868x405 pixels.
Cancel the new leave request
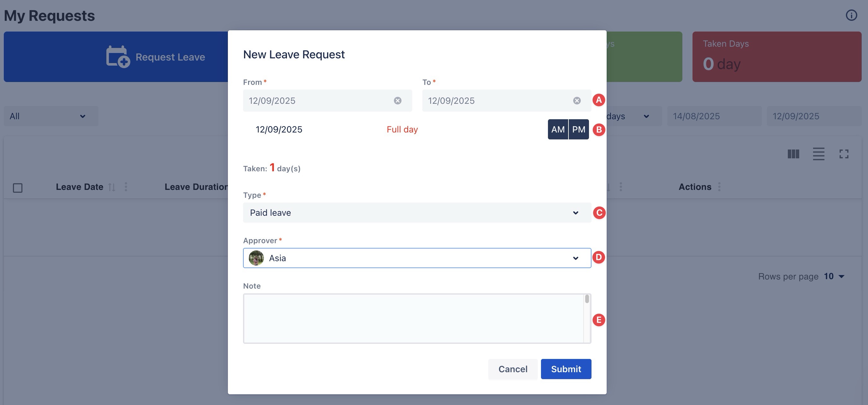513,369
